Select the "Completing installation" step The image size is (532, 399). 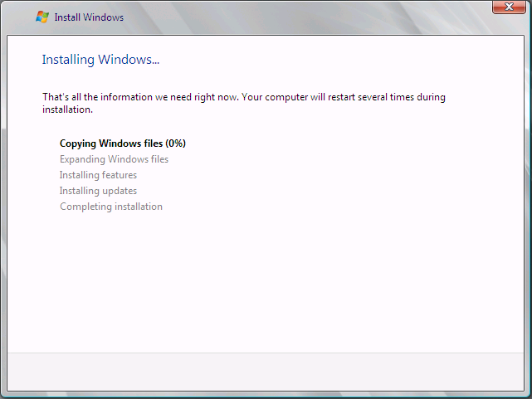click(x=111, y=207)
